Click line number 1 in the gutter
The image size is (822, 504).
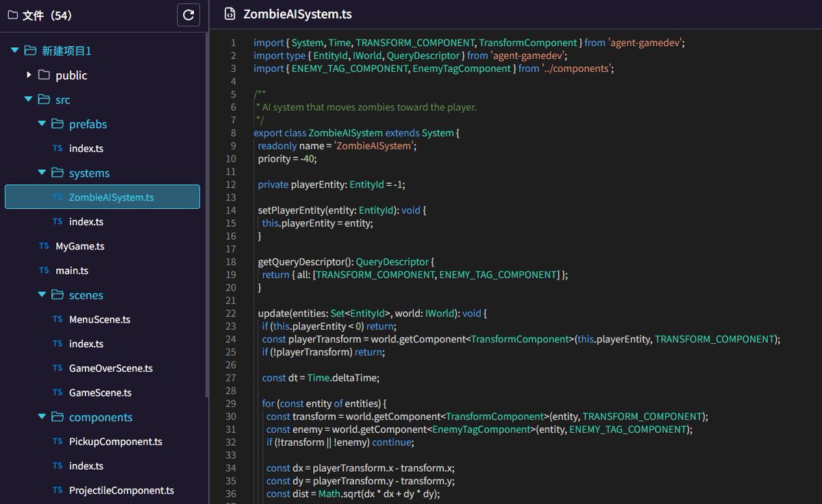234,42
